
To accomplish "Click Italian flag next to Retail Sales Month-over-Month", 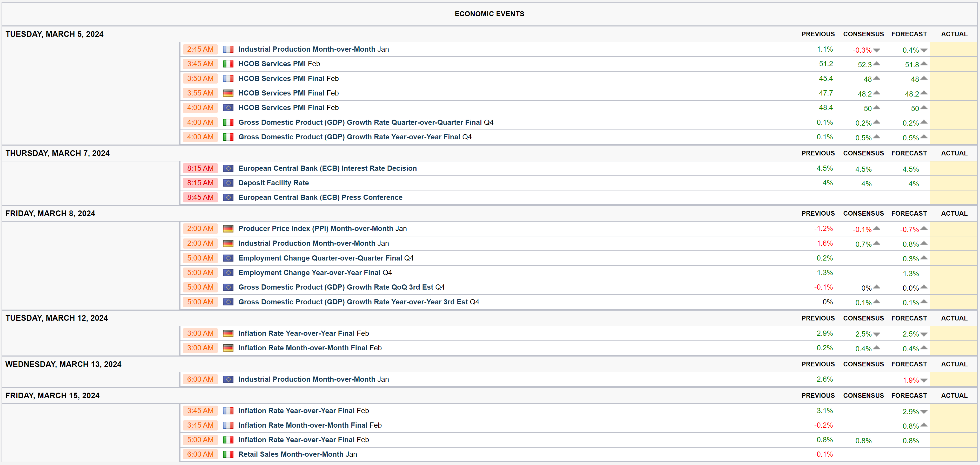I will (228, 454).
